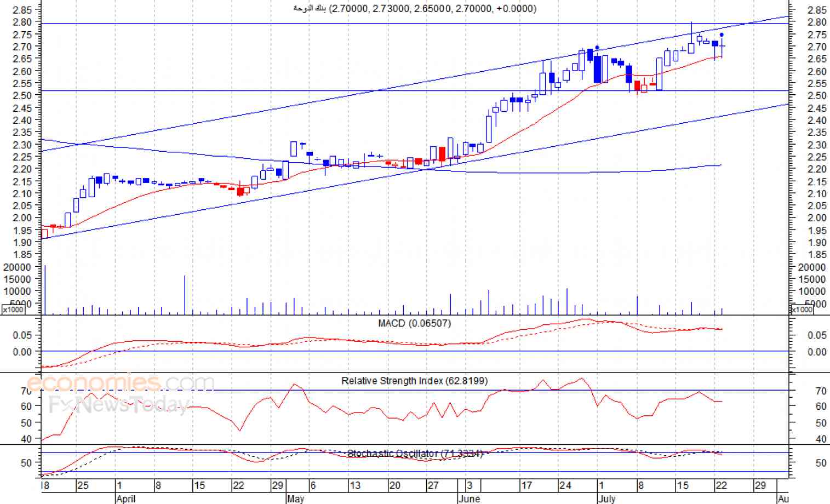
Task: Click 2.00 on the left price axis
Action: (x=22, y=217)
